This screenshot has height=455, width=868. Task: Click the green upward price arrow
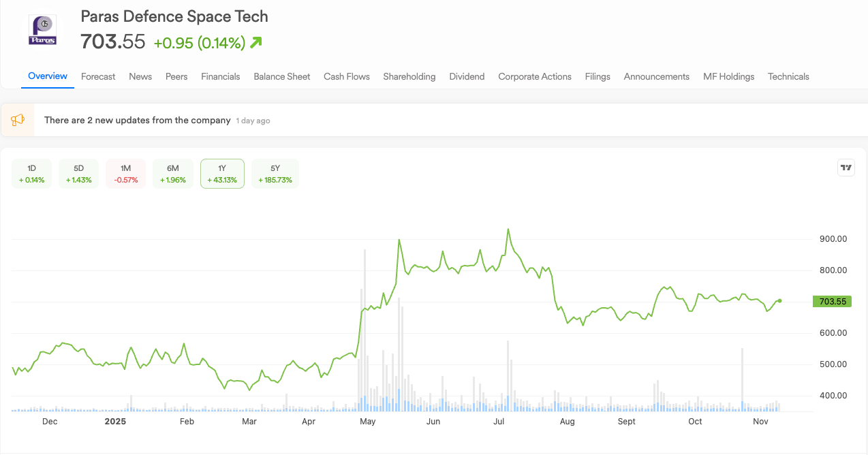(x=256, y=43)
